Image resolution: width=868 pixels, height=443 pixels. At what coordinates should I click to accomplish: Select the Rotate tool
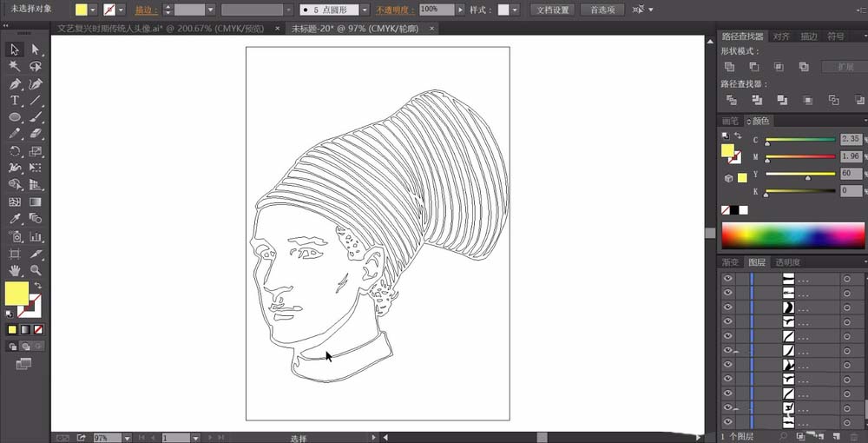pos(15,151)
